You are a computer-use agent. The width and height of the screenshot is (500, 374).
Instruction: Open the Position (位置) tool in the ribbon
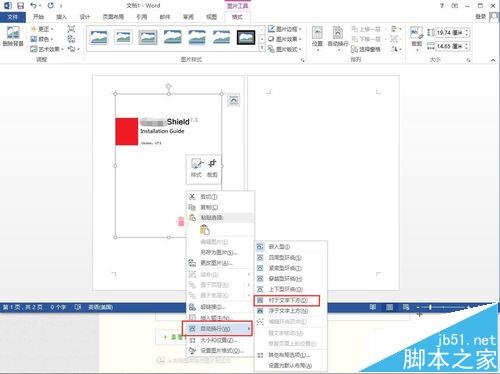(x=317, y=37)
